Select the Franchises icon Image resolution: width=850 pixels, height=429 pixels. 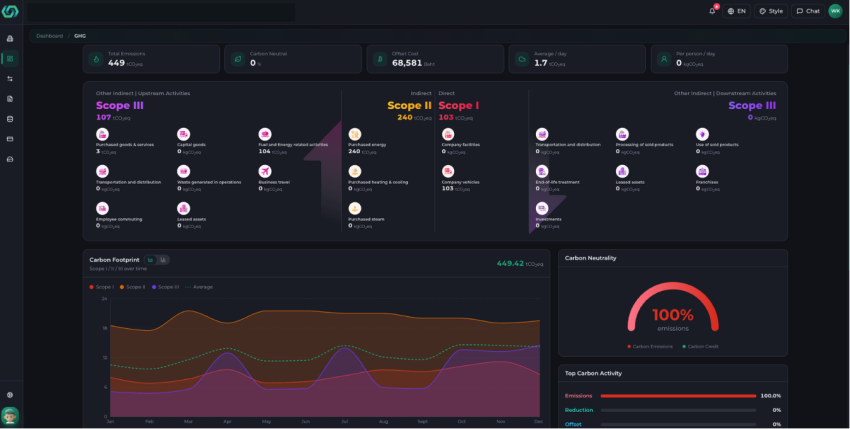click(703, 171)
